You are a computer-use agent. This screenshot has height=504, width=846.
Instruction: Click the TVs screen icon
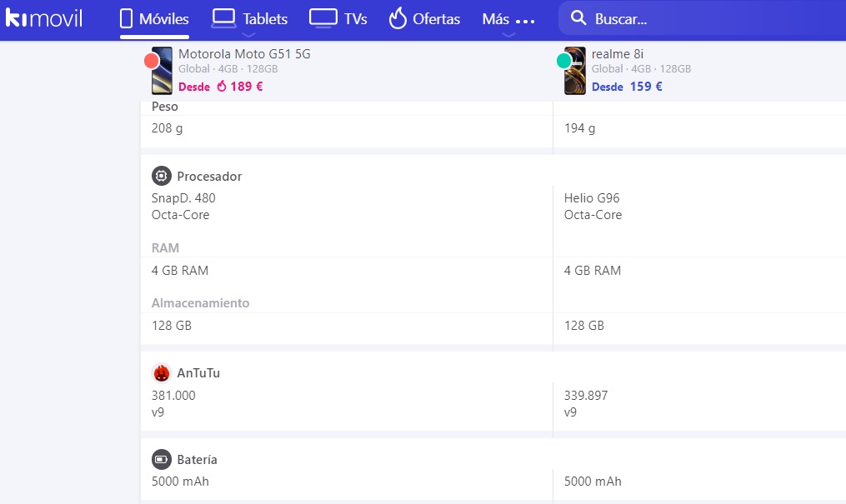click(323, 17)
